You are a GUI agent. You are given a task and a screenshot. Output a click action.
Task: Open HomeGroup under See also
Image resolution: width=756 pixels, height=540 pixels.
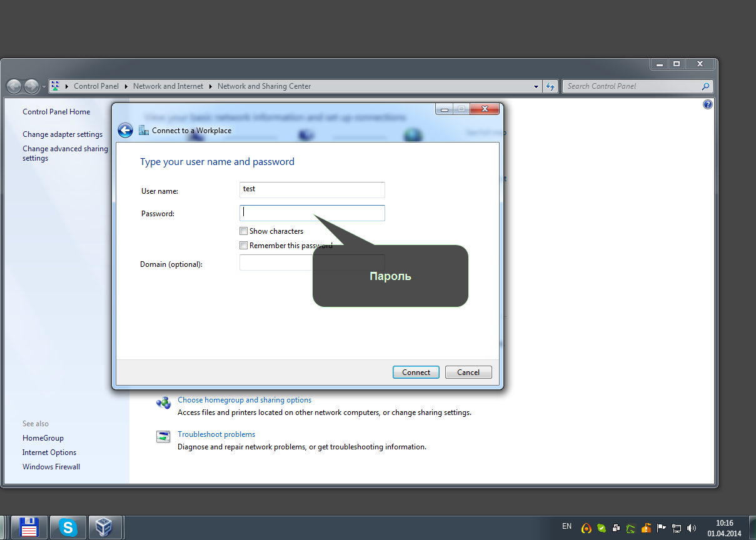tap(43, 438)
